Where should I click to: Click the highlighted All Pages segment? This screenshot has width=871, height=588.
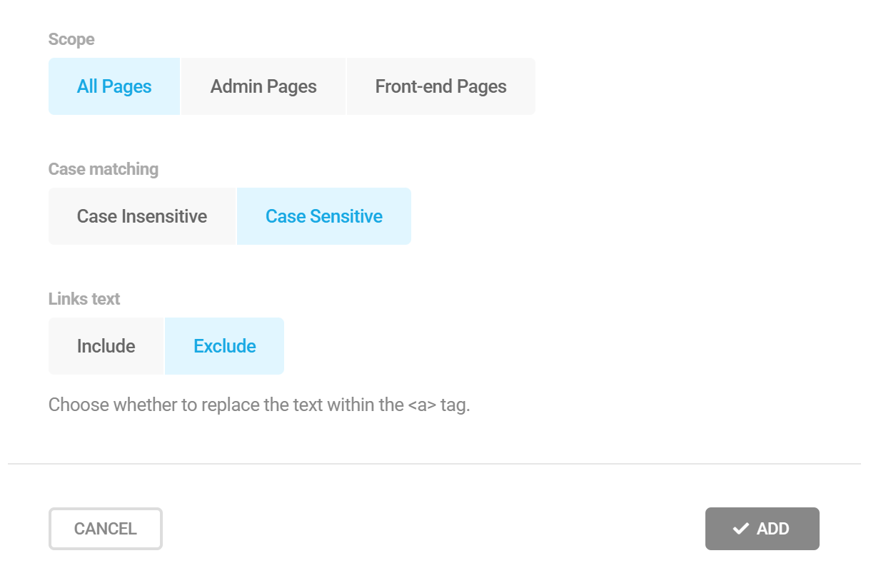tap(114, 86)
